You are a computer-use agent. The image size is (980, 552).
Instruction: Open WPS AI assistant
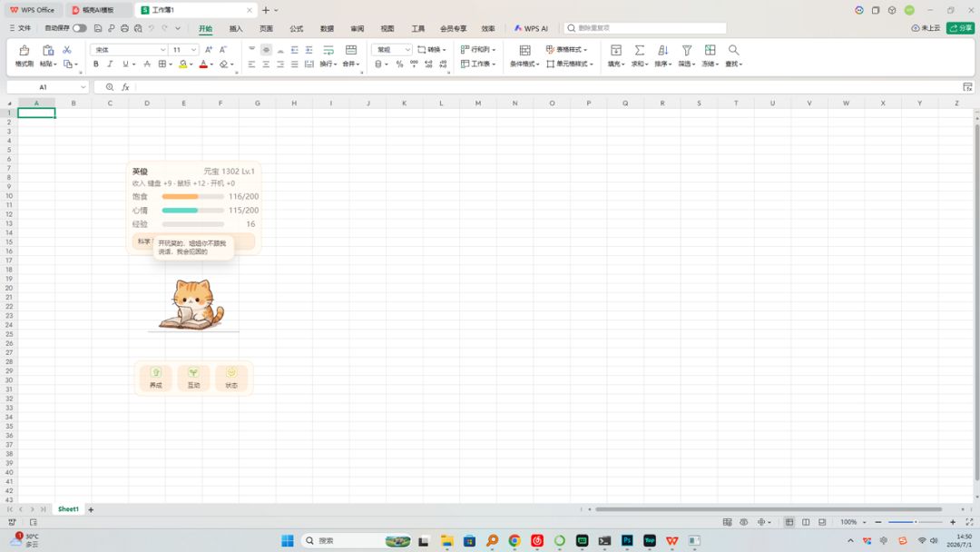tap(531, 29)
